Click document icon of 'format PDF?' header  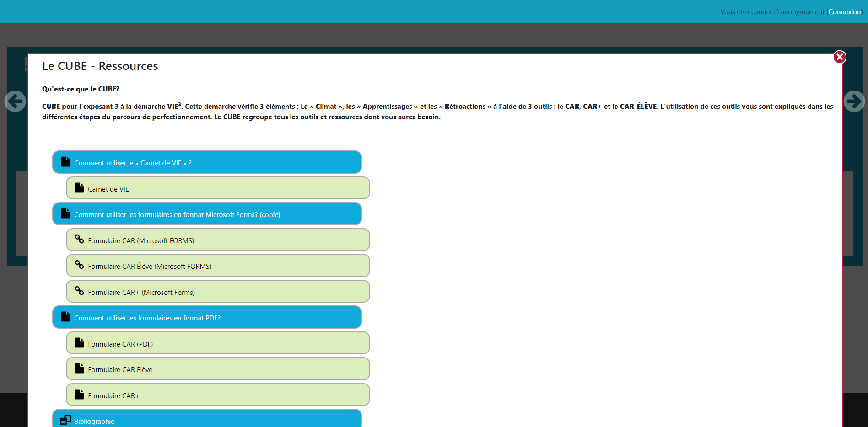click(65, 316)
